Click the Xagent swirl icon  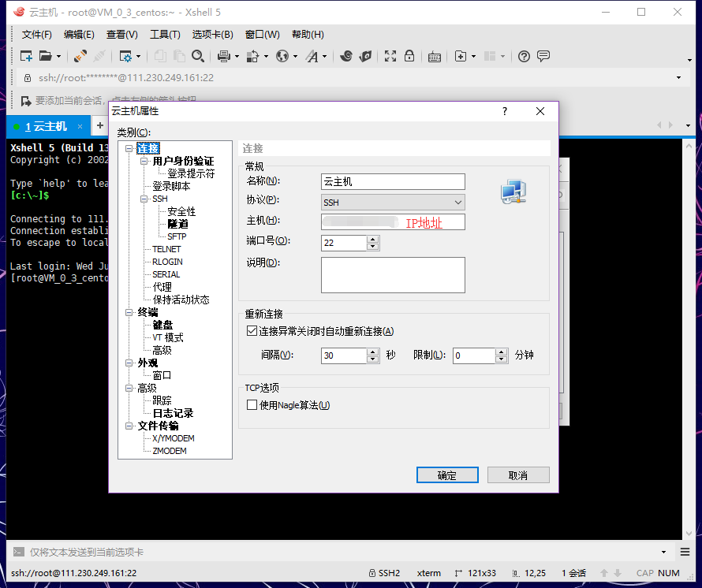coord(345,57)
